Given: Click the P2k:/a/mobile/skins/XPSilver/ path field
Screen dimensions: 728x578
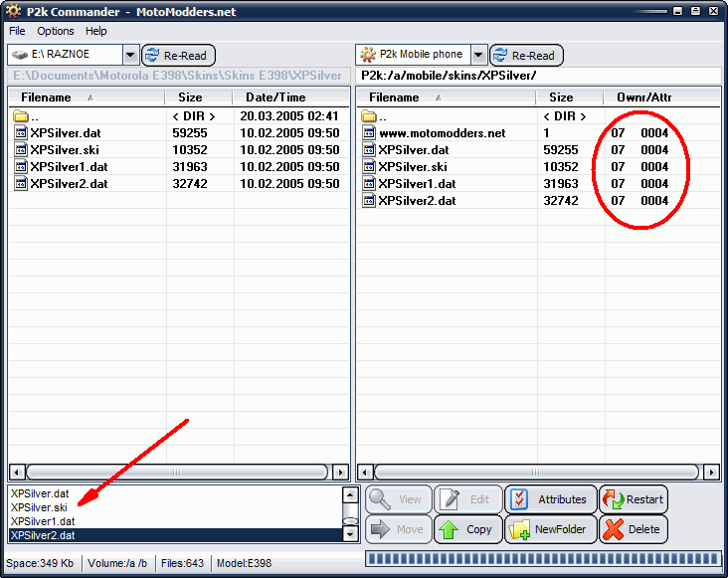Looking at the screenshot, I should point(539,76).
